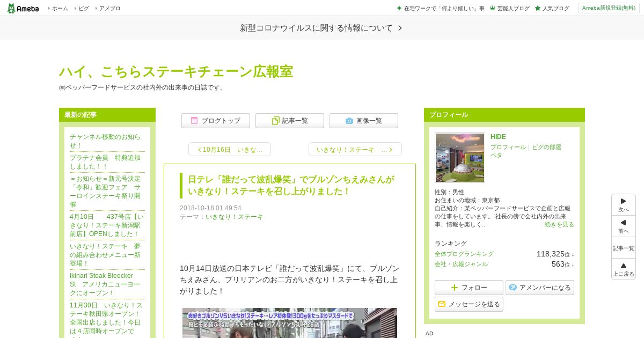Click green sparkle icon beside 在宅ワーク
Viewport: 644px width, 338px height.
399,9
